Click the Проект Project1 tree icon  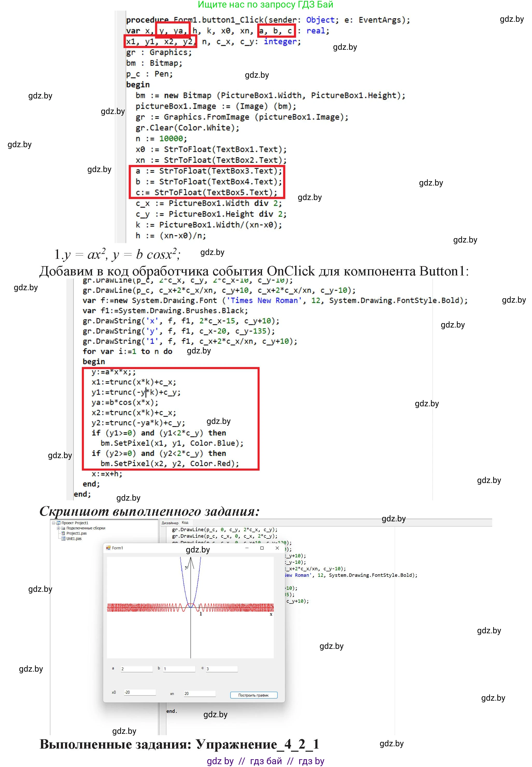[x=59, y=523]
